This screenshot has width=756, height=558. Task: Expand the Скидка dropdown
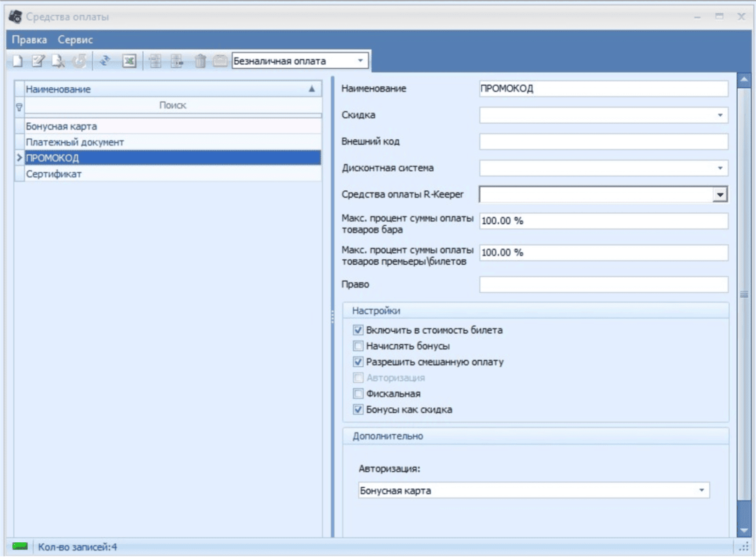(x=720, y=115)
